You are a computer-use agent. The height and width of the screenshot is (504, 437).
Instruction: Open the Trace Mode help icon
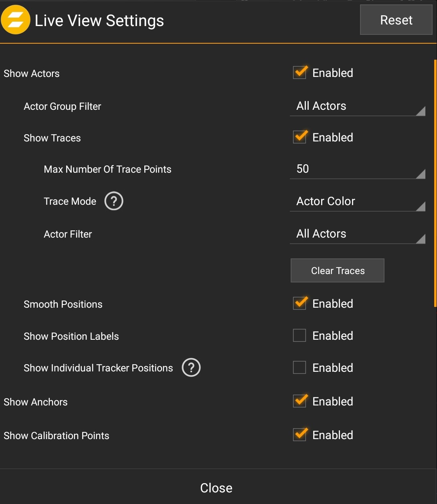(x=113, y=201)
